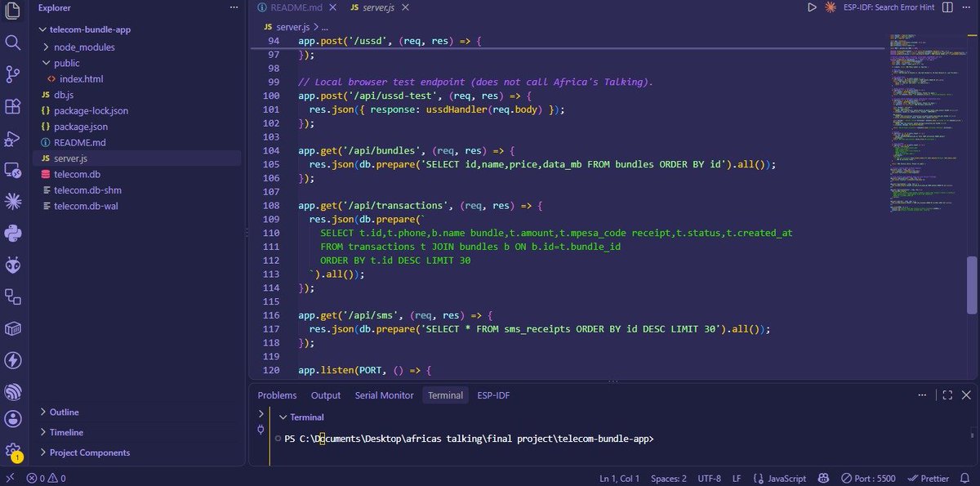This screenshot has height=486, width=980.
Task: Expand the Project Components section
Action: coord(89,453)
